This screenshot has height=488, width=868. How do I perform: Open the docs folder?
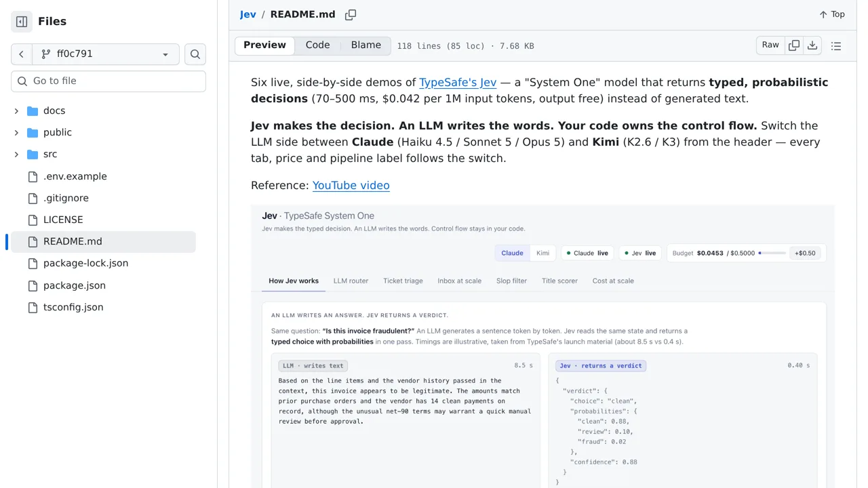coord(54,110)
